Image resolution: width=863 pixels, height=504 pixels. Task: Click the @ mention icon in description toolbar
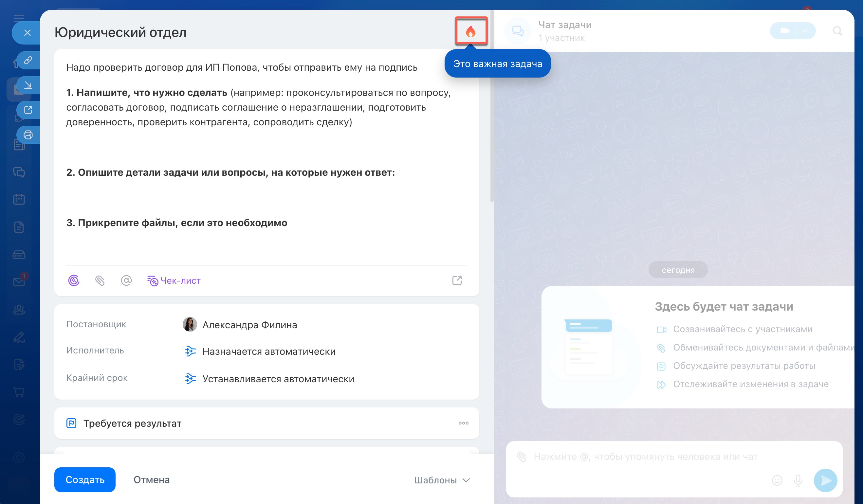coord(126,281)
